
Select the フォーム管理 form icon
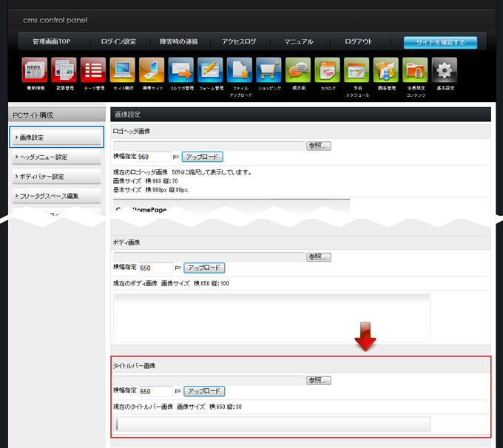pos(211,70)
